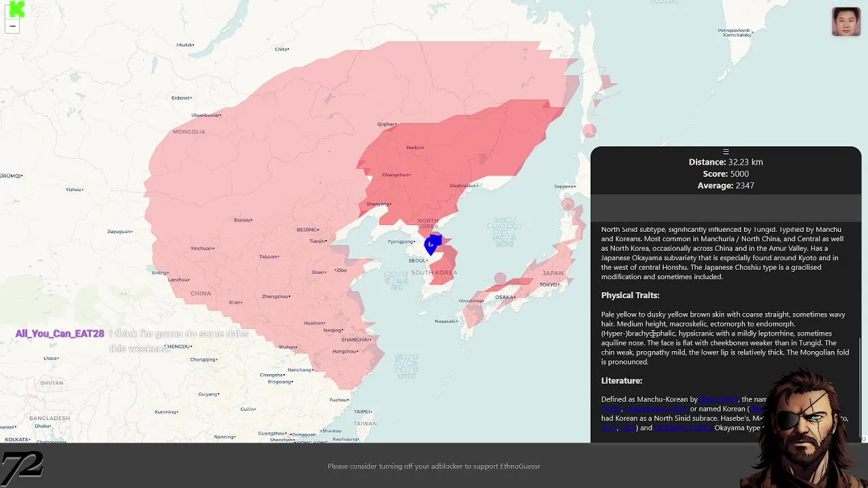Click the Wuhan city label

[288, 347]
